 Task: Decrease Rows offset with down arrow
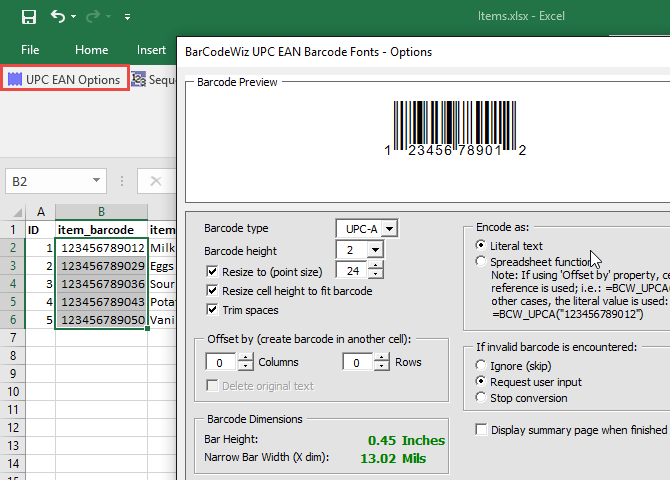coord(382,367)
